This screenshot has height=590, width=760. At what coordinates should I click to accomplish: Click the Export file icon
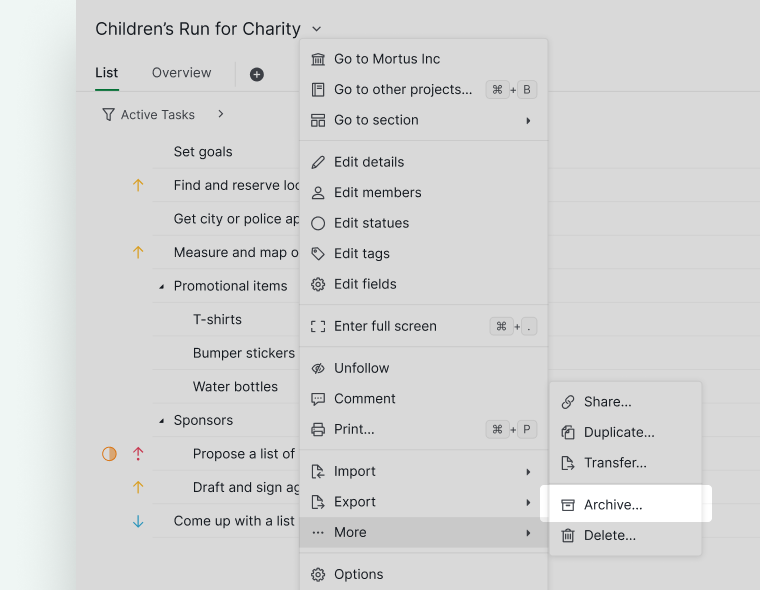coord(318,502)
